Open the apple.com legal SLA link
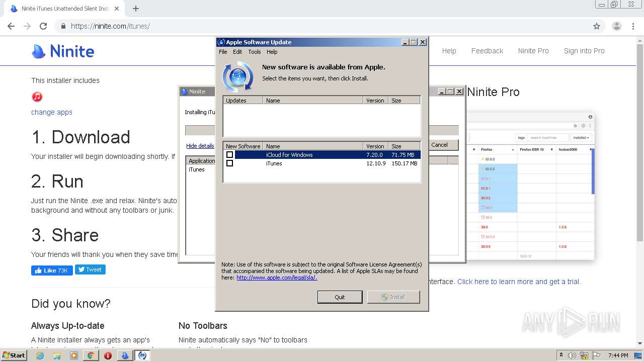Screen dimensions: 644x362 pos(277,278)
